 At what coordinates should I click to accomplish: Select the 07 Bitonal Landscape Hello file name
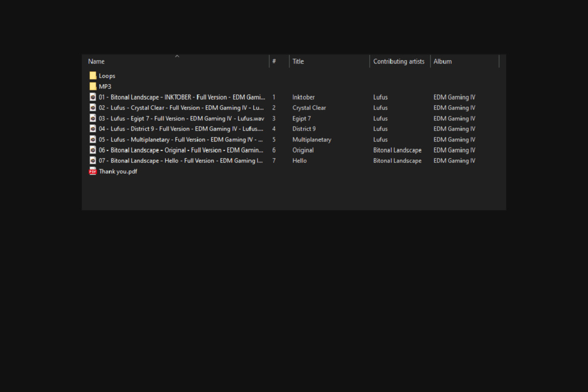point(181,161)
